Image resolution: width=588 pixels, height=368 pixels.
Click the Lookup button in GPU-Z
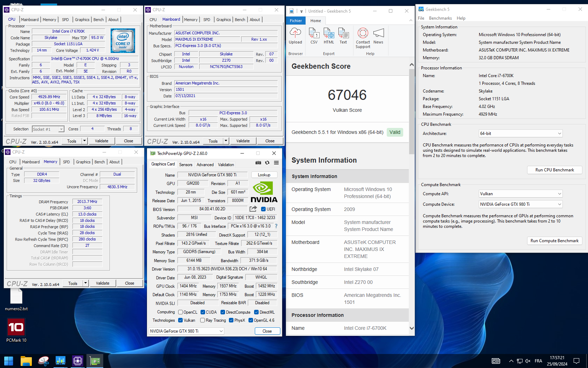click(x=264, y=175)
